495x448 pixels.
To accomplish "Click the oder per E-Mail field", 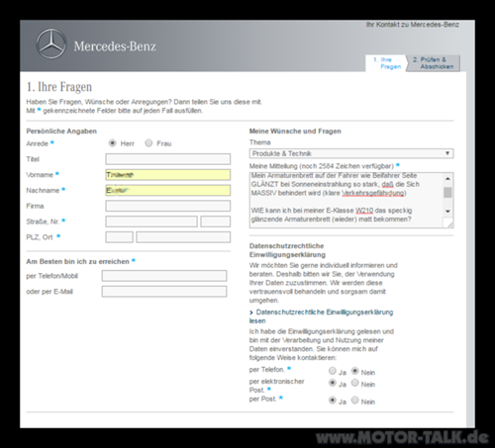I will click(x=164, y=292).
